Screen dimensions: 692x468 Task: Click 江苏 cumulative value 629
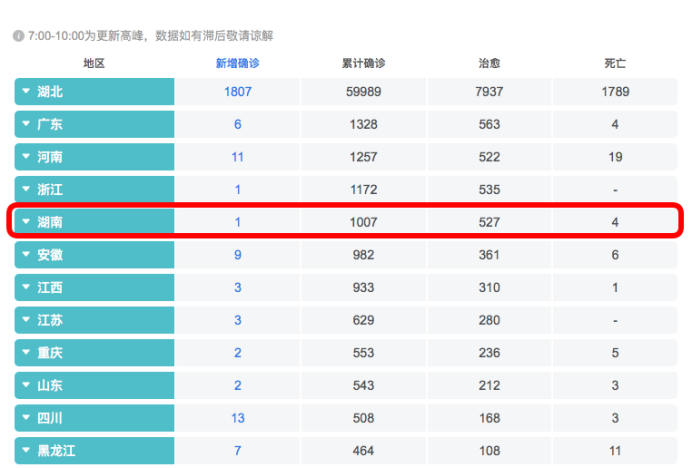[x=363, y=320]
